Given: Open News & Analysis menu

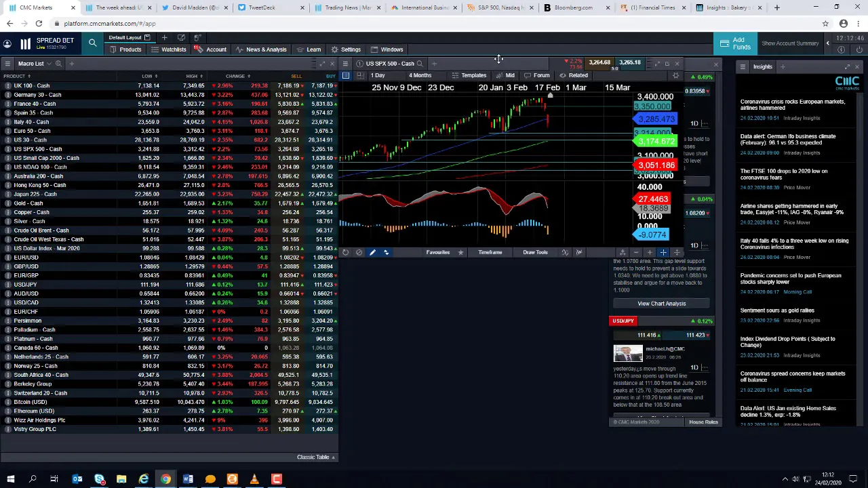Looking at the screenshot, I should (x=261, y=49).
